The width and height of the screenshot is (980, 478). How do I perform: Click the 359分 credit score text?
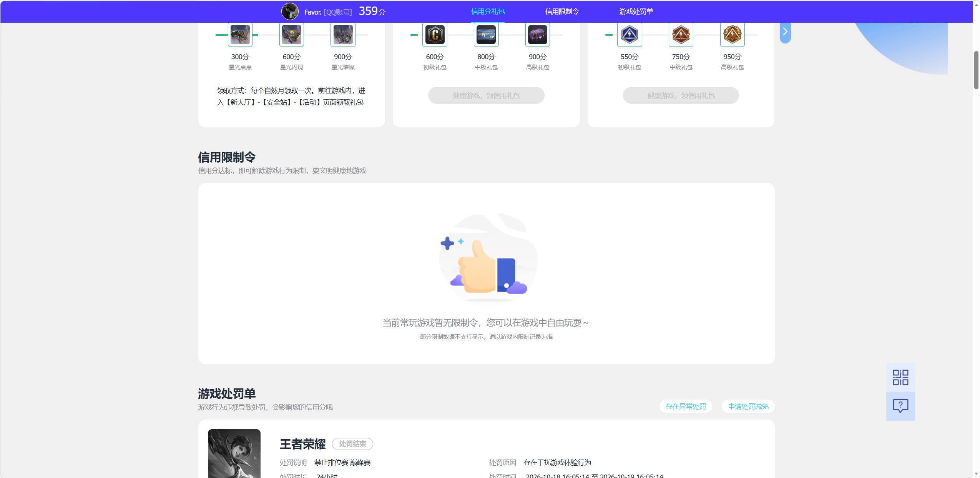point(372,11)
